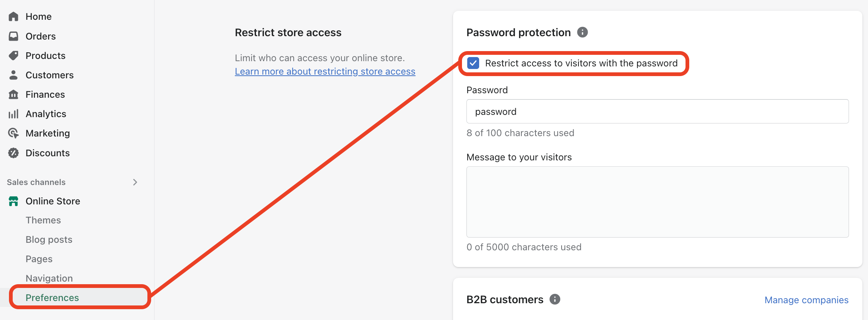Expand Sales channels chevron arrow
This screenshot has height=320, width=868.
135,182
